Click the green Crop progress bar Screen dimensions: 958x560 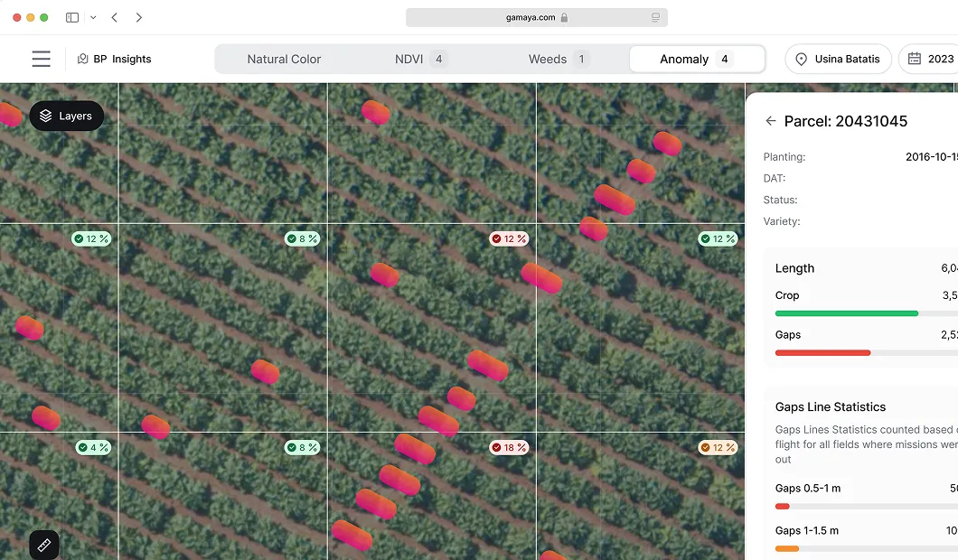pyautogui.click(x=846, y=313)
